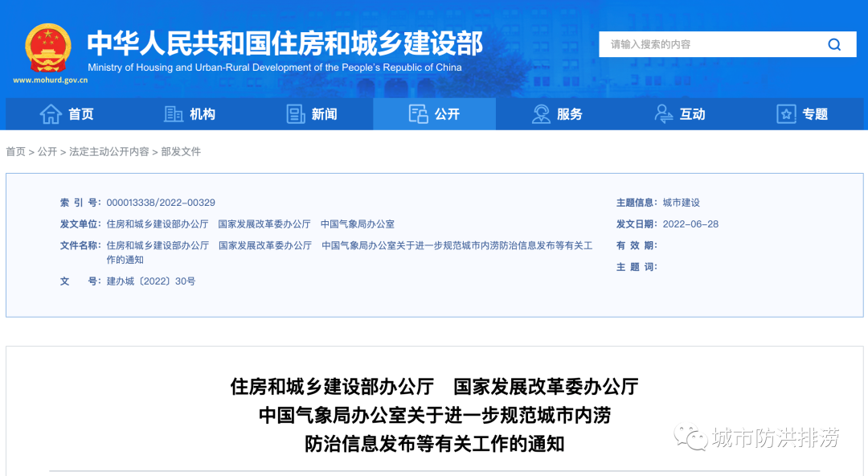Click 中国气象局办公室 in 发文单位 row
This screenshot has height=476, width=868.
coord(358,224)
